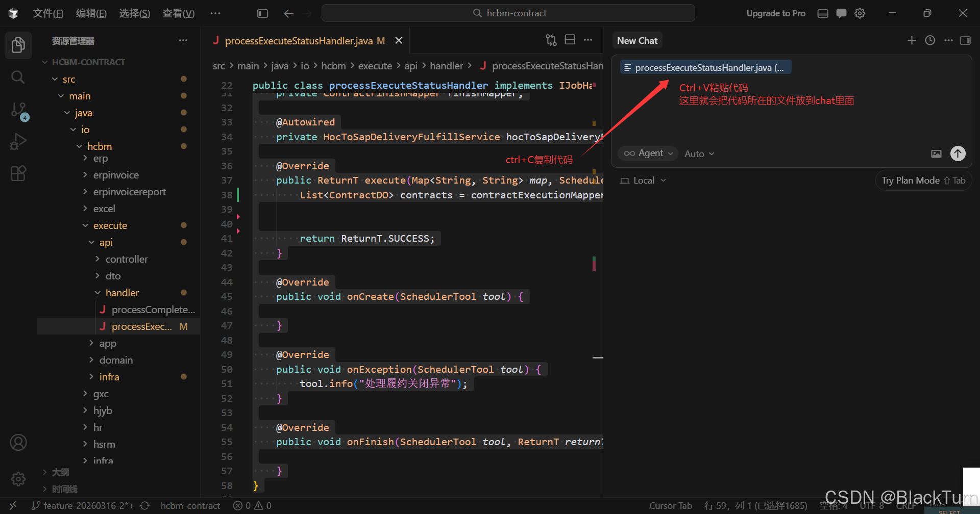This screenshot has width=980, height=514.
Task: Click Try Plan Mode button
Action: 923,181
